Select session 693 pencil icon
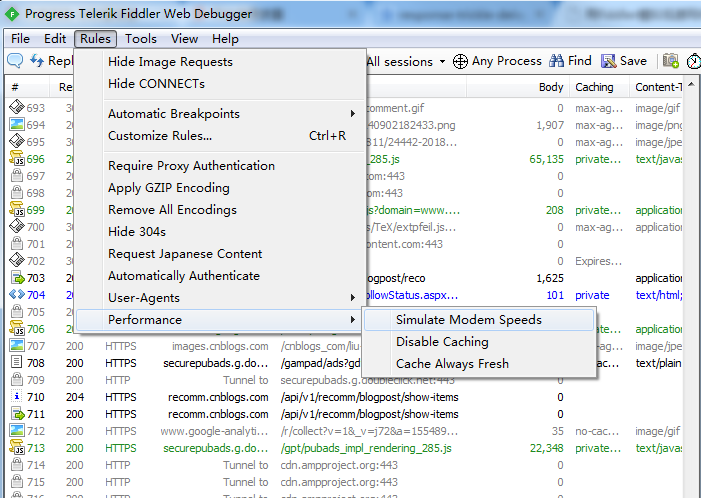This screenshot has height=498, width=701. 17,107
